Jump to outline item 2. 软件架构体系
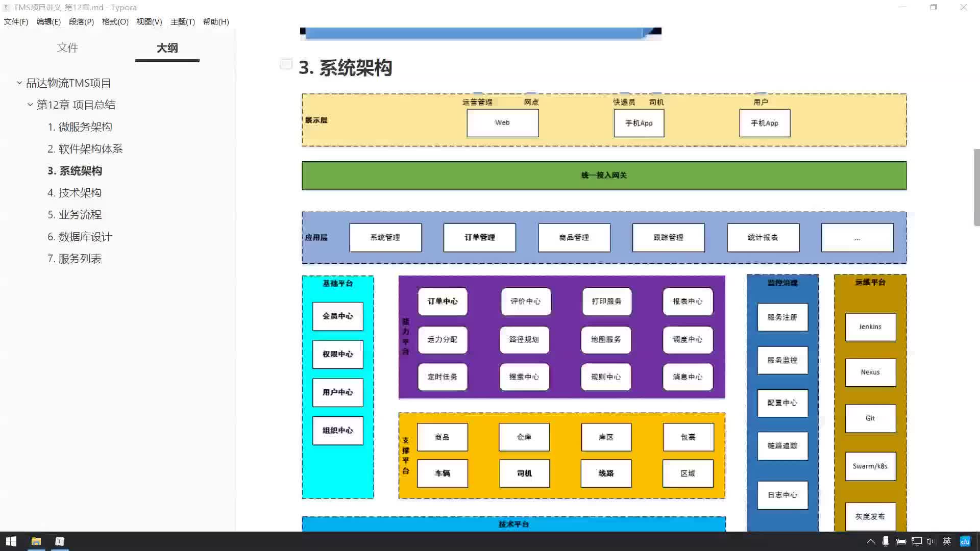This screenshot has width=980, height=551. [85, 148]
